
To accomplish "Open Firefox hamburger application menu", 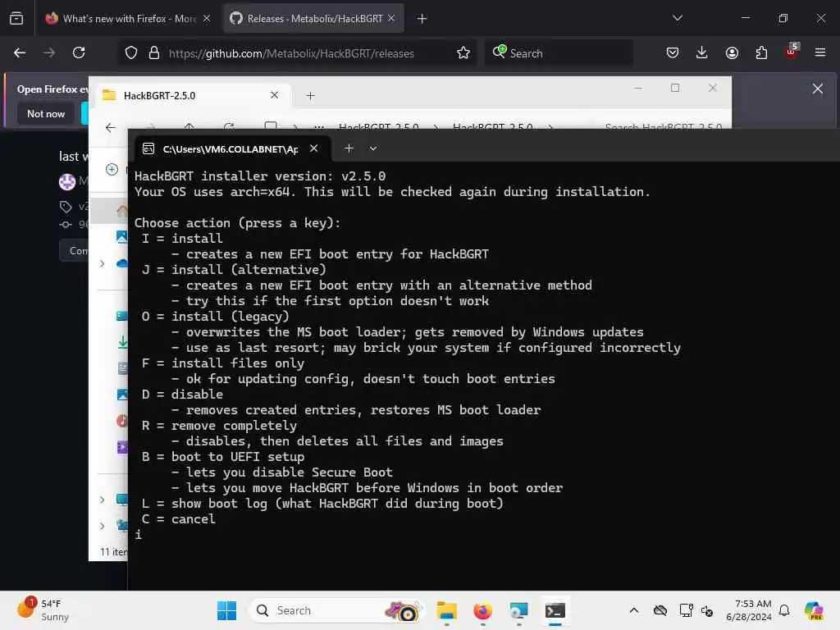I will 820,52.
